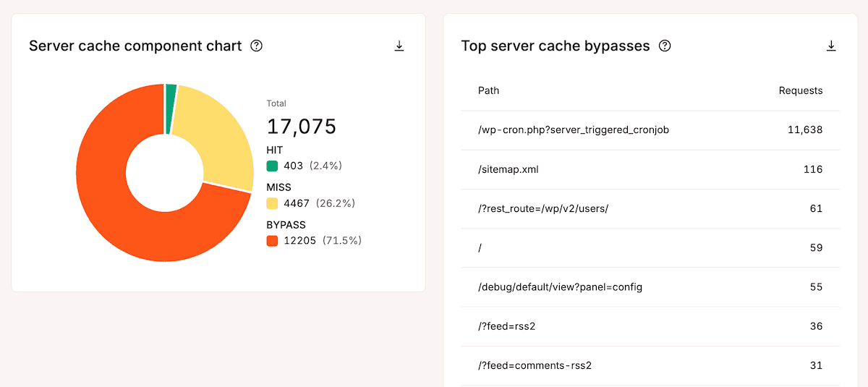Image resolution: width=868 pixels, height=387 pixels.
Task: Click the 116 requests value
Action: [x=813, y=169]
